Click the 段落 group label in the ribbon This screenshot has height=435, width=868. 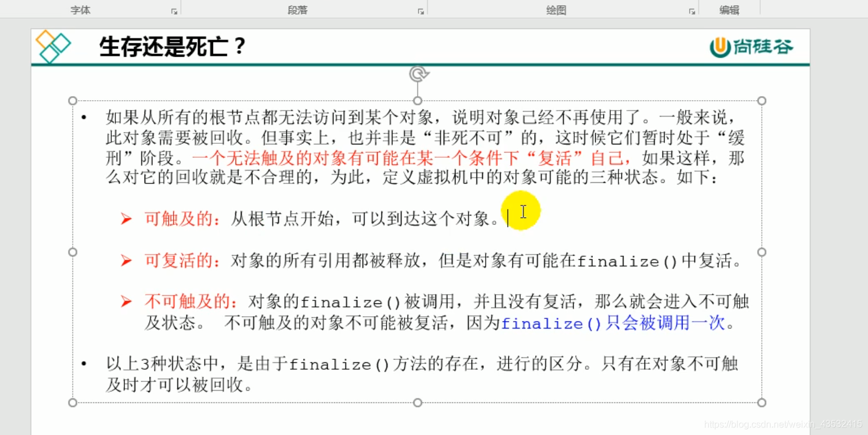297,10
